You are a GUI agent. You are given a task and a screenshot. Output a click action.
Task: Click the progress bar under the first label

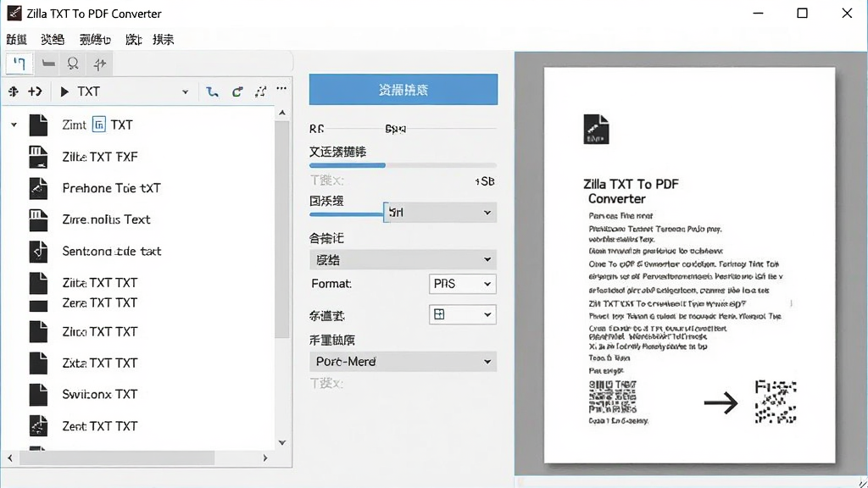pos(403,165)
